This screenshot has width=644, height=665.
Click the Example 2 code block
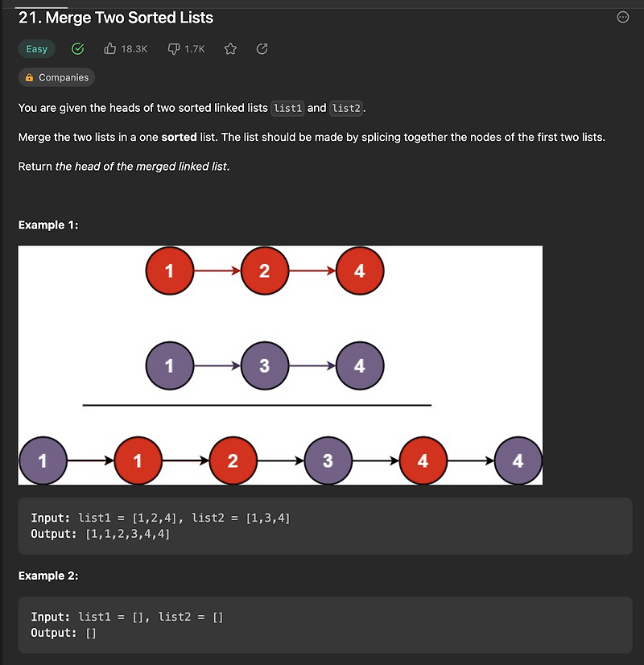click(x=325, y=625)
